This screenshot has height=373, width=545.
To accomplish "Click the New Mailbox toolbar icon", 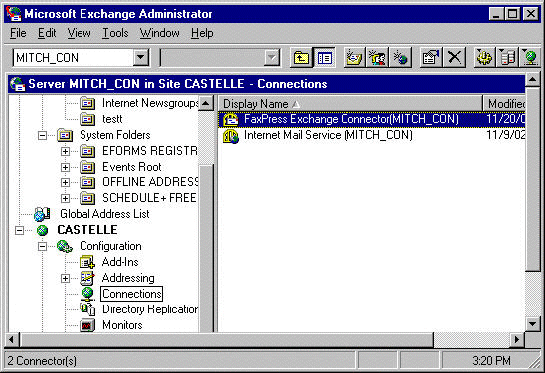I will click(x=354, y=58).
